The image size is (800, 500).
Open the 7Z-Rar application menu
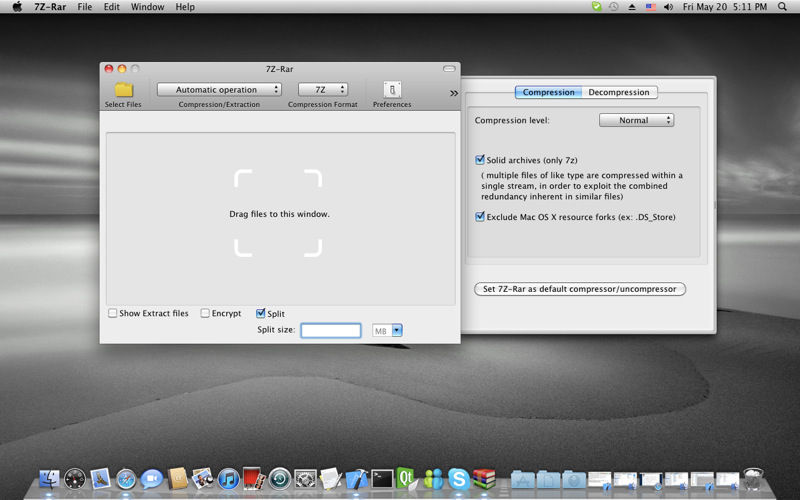pyautogui.click(x=50, y=7)
